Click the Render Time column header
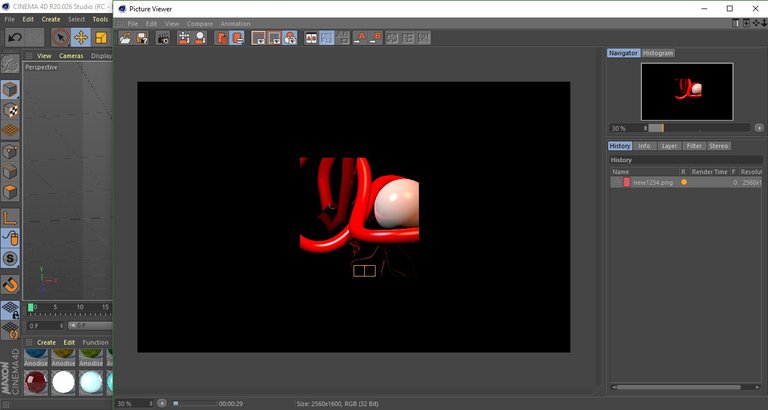 (709, 172)
